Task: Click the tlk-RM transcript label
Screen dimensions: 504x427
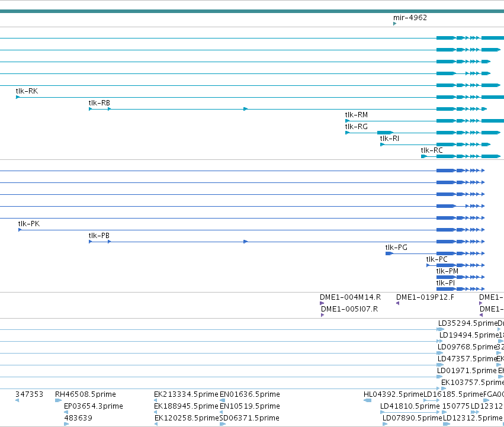Action: (356, 115)
